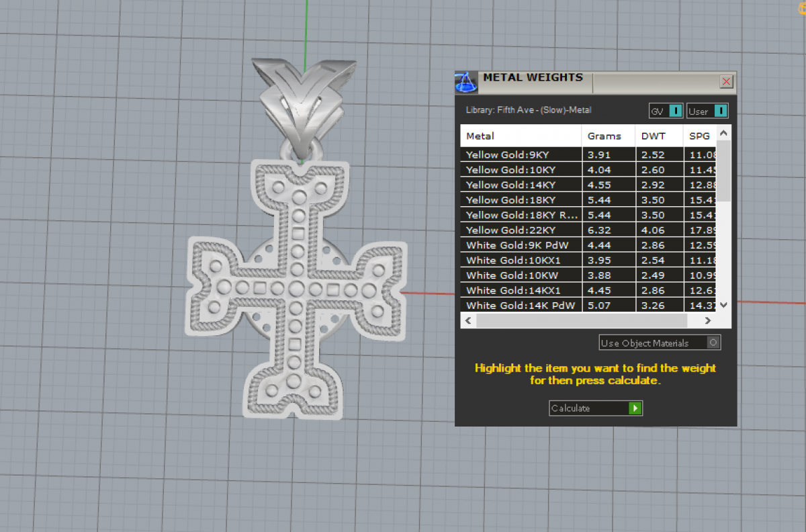Close the Metal Weights panel
The height and width of the screenshot is (532, 806).
pos(726,81)
